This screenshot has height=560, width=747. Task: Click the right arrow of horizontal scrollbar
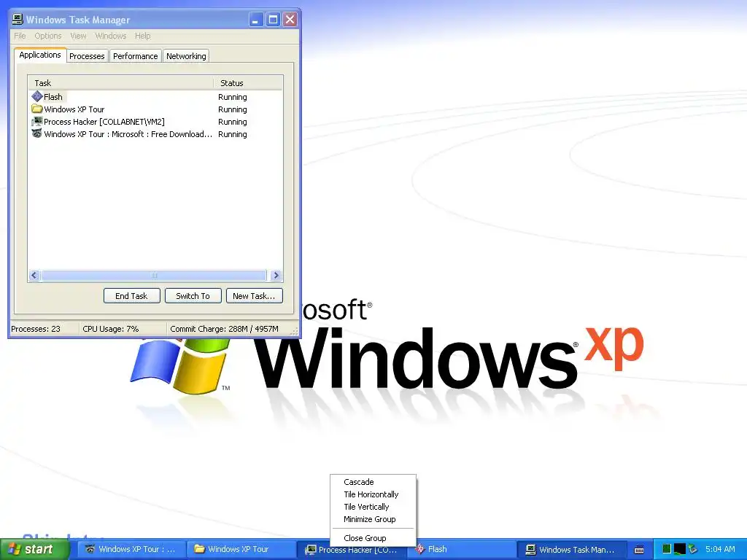pyautogui.click(x=276, y=275)
